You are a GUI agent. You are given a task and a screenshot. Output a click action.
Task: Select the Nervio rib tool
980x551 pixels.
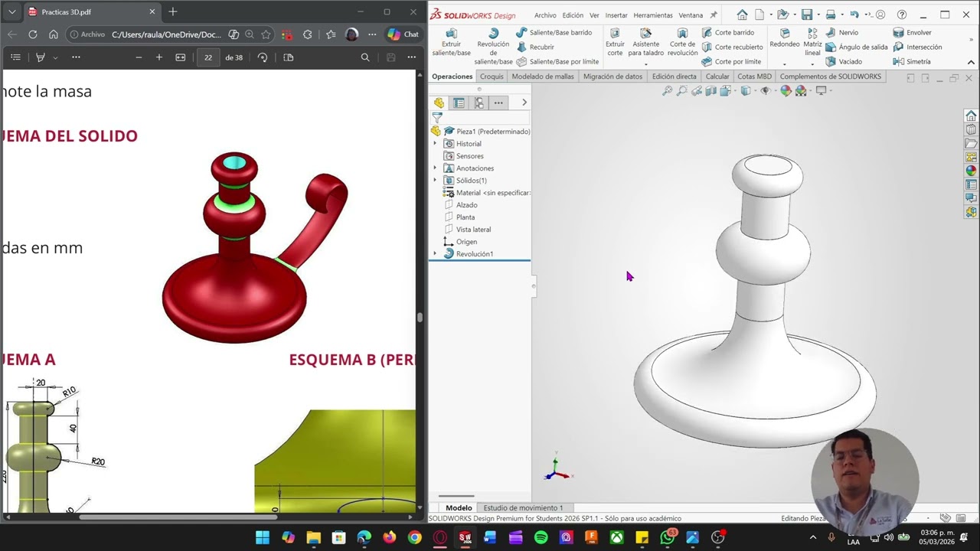[841, 33]
